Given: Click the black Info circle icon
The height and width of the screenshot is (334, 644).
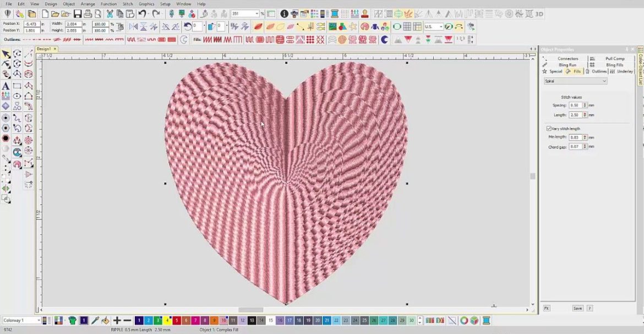Looking at the screenshot, I should 284,14.
